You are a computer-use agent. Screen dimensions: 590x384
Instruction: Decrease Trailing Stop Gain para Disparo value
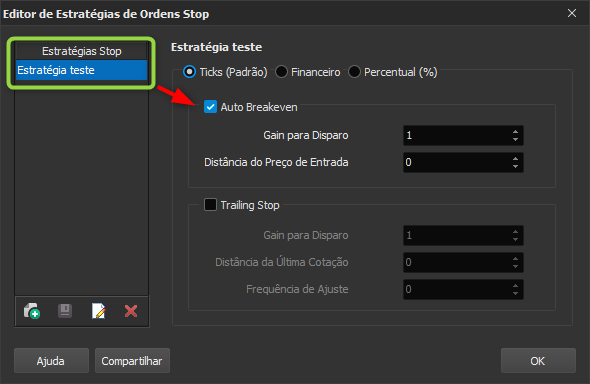point(515,239)
